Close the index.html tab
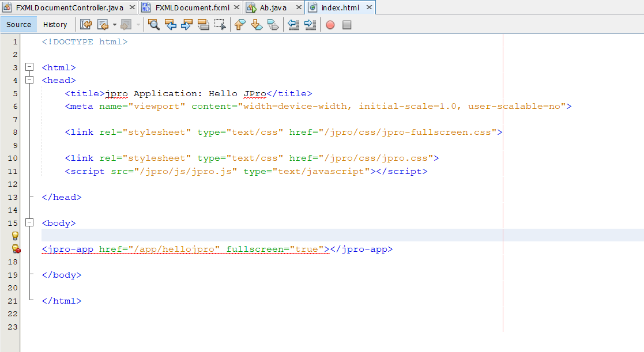The height and width of the screenshot is (352, 644). [369, 7]
